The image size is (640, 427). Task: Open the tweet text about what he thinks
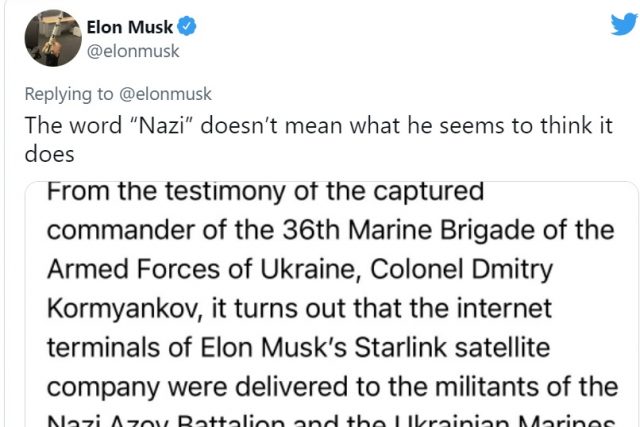coord(318,140)
